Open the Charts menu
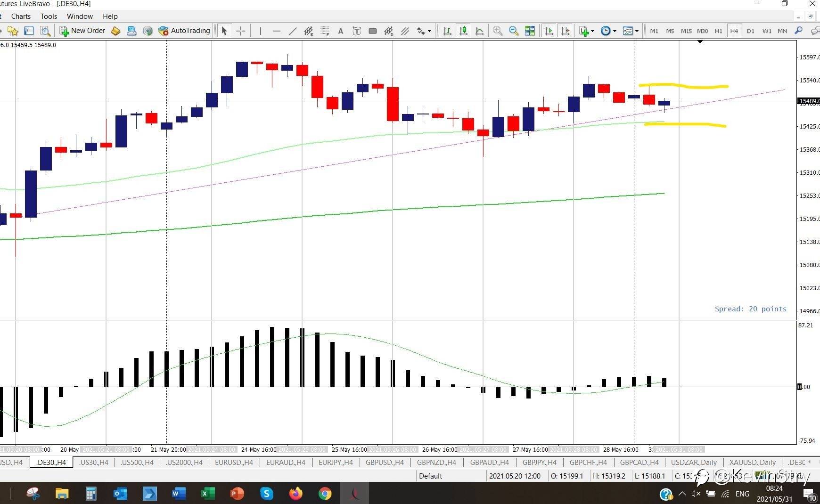Image resolution: width=820 pixels, height=504 pixels. pyautogui.click(x=21, y=16)
